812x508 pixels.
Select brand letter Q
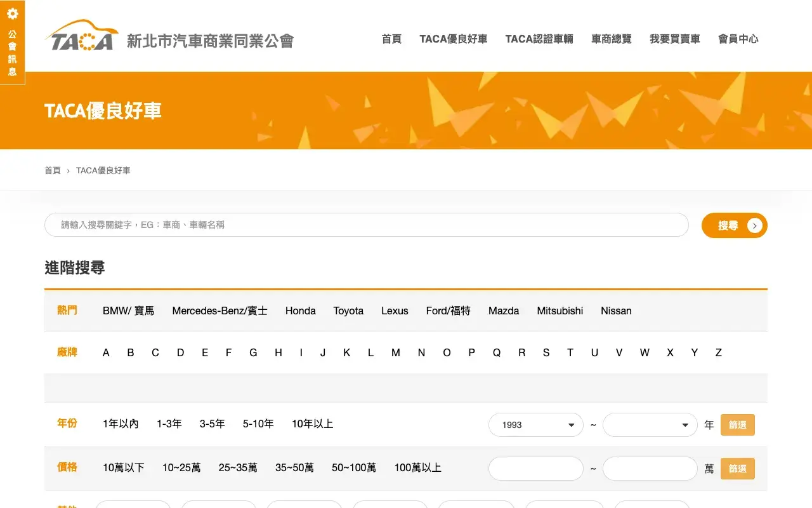tap(497, 352)
